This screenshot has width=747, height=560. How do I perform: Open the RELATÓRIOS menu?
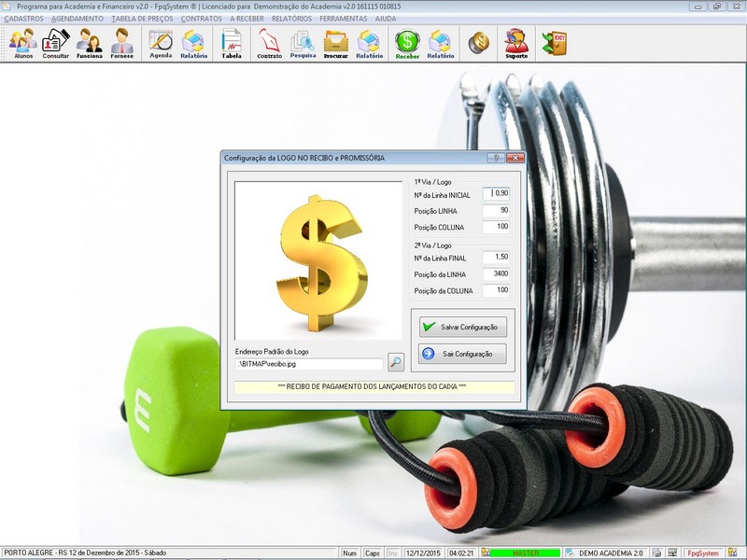[x=291, y=19]
